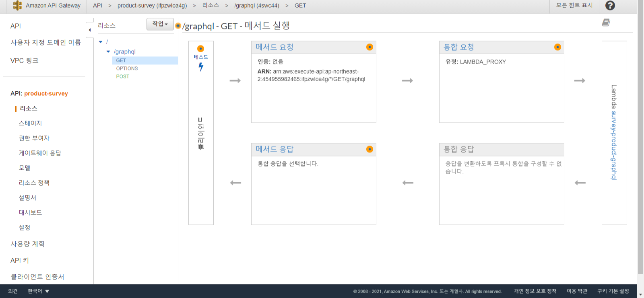
Task: Go to API in top sidebar
Action: 16,26
